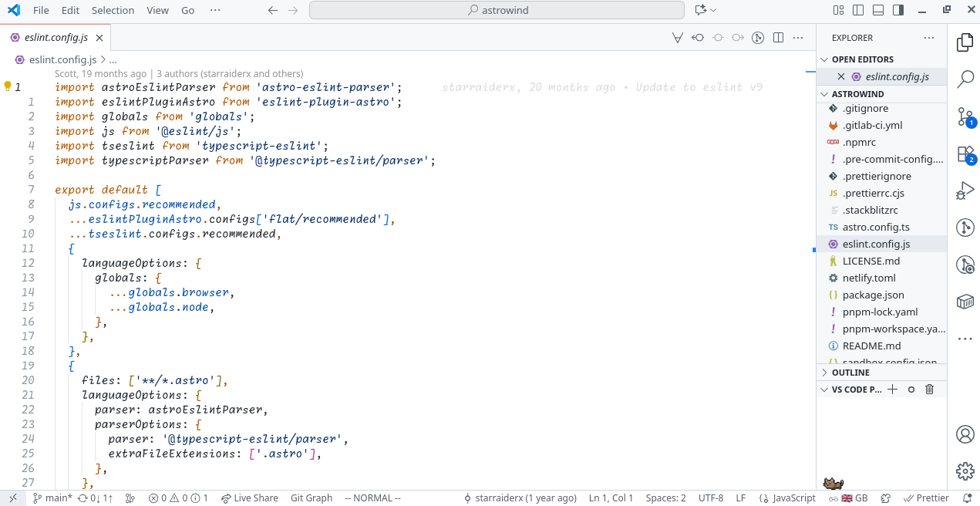Open the Git Graph circle icon in the activity bar
Viewport: 980px width, 506px height.
pos(965,228)
